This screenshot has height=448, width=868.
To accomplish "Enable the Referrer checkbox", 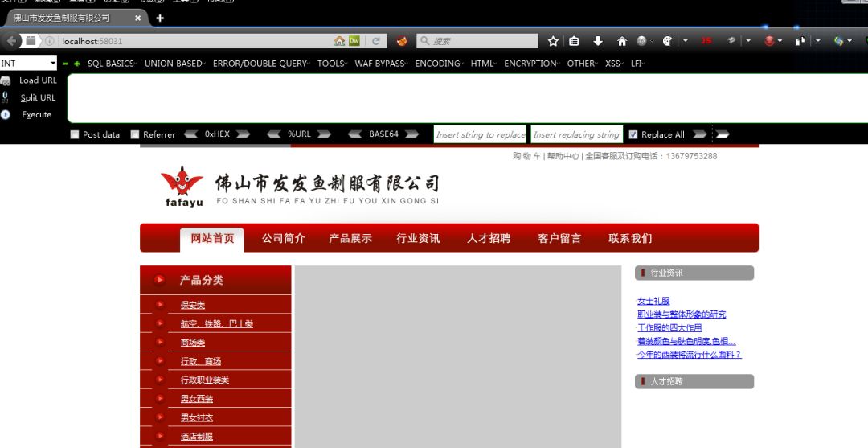I will point(134,134).
